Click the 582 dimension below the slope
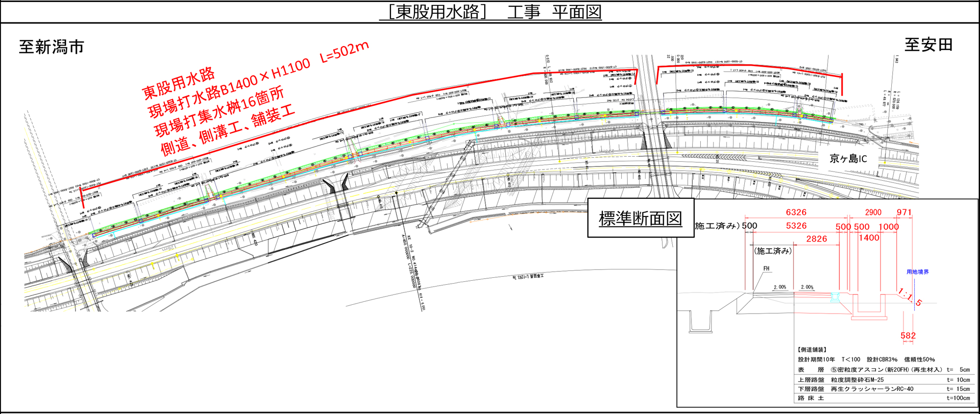 tap(907, 336)
